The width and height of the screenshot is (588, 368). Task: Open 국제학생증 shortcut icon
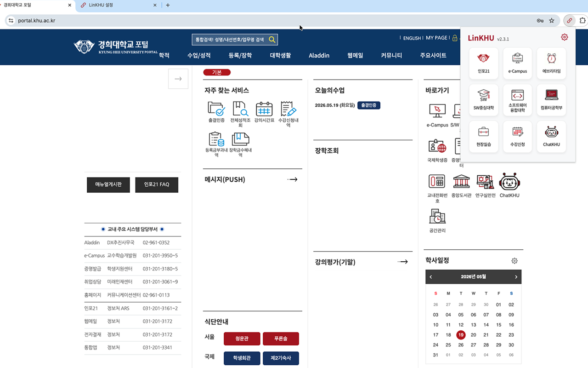coord(437,151)
